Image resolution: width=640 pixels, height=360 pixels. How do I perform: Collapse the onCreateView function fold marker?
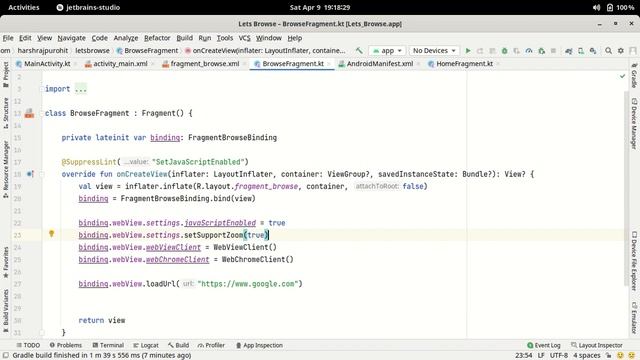(42, 174)
